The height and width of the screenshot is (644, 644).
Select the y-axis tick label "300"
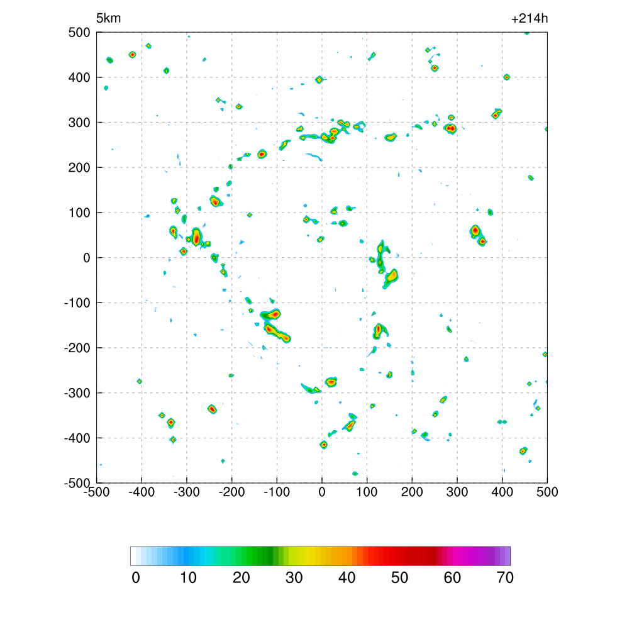tap(79, 123)
